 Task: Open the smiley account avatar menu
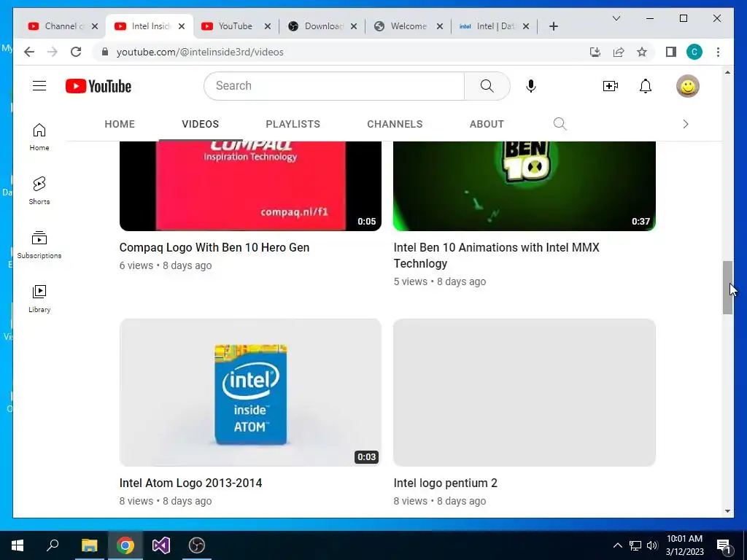point(687,86)
